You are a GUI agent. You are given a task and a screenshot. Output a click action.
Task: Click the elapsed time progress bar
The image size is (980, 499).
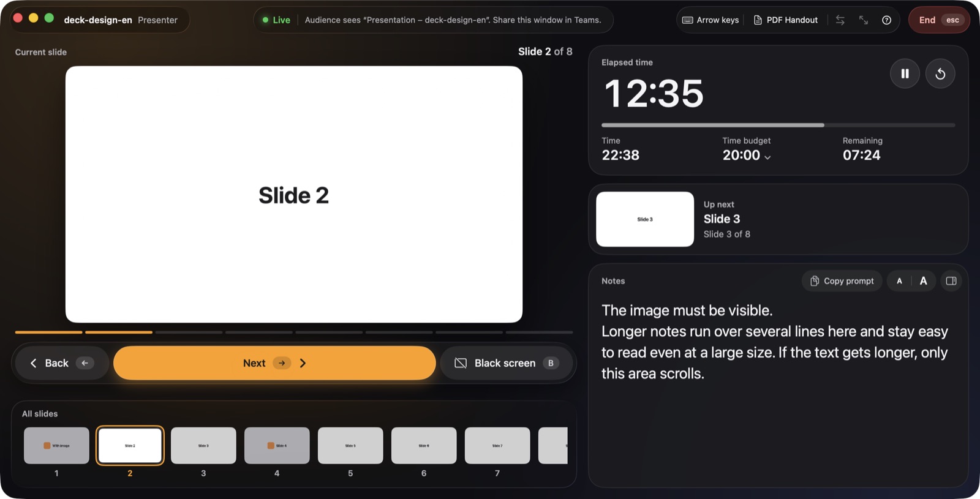point(778,125)
